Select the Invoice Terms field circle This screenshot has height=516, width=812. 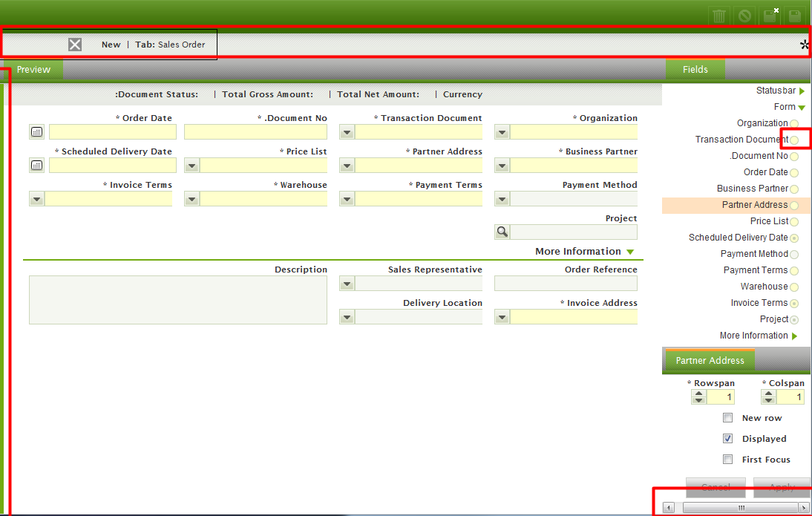pyautogui.click(x=794, y=304)
